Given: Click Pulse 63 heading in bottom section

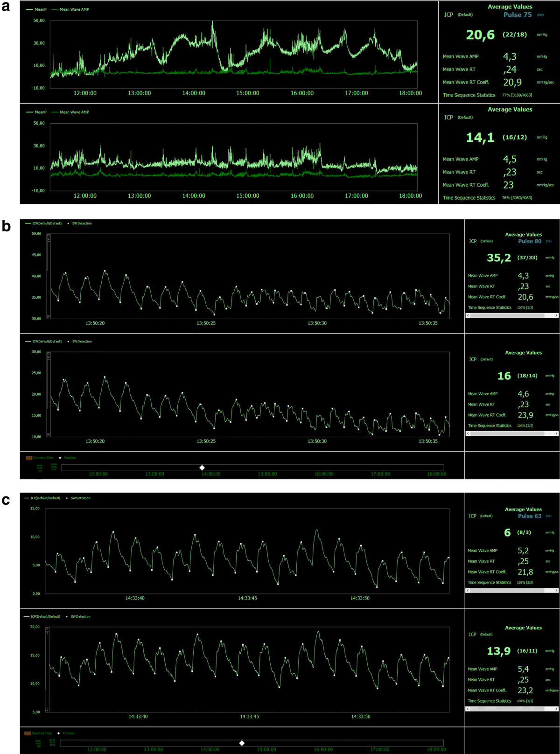Looking at the screenshot, I should pos(529,516).
